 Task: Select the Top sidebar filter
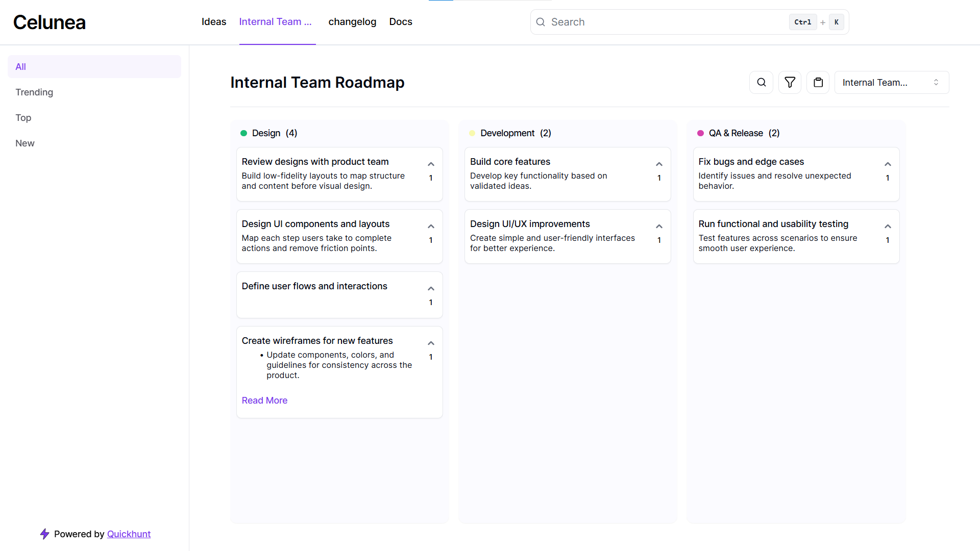[94, 118]
